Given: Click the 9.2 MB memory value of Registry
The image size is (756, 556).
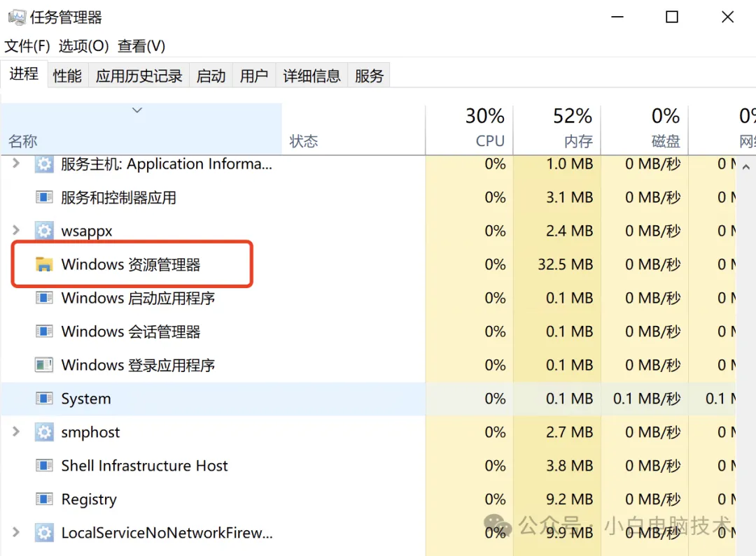Looking at the screenshot, I should pos(569,499).
